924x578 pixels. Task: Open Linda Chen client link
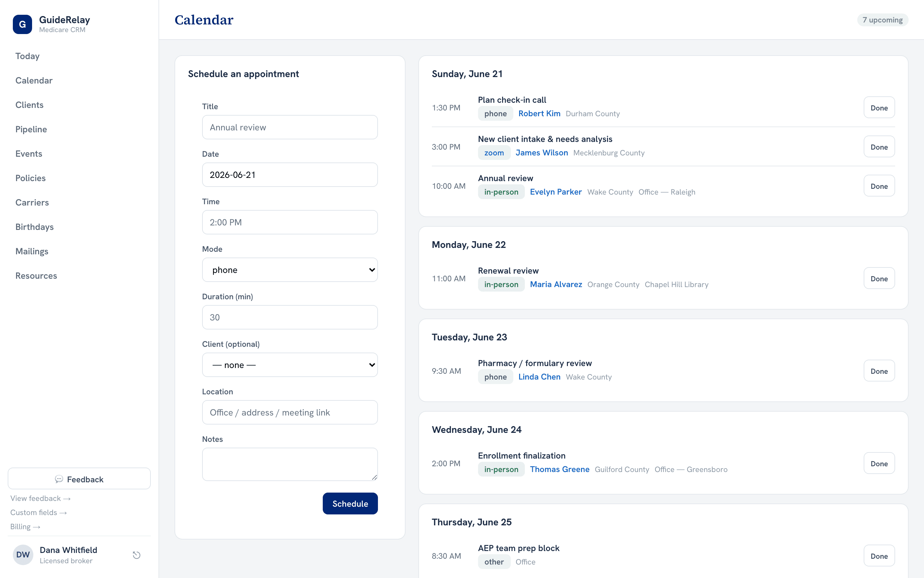(539, 377)
